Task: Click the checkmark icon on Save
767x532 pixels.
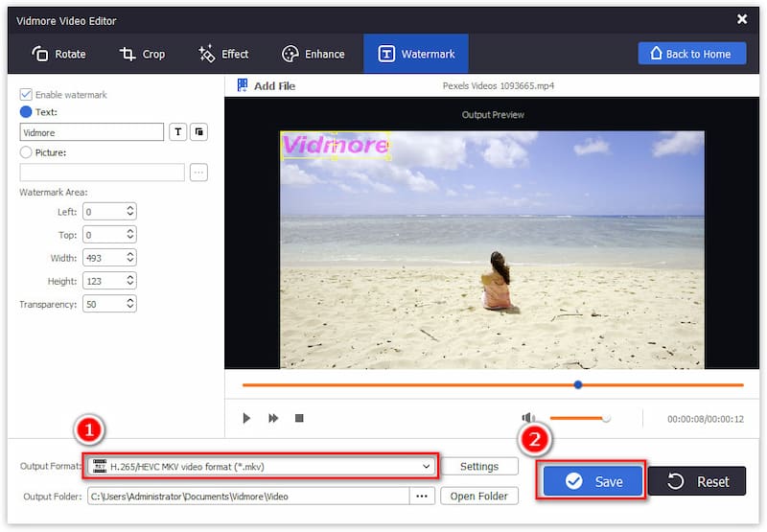Action: 573,481
